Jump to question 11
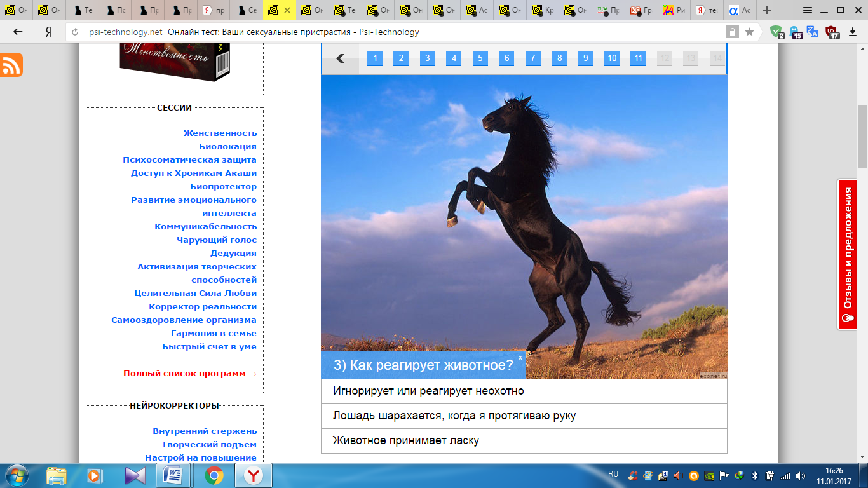 tap(638, 58)
